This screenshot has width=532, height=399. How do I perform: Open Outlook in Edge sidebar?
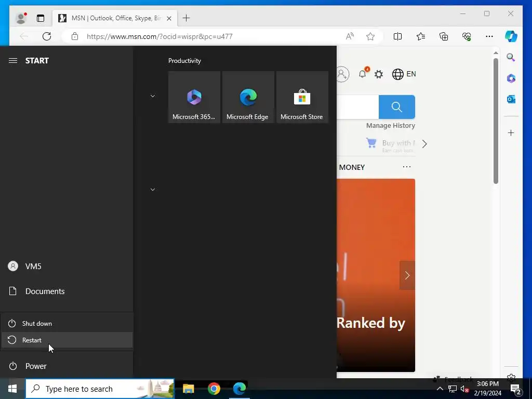(511, 99)
